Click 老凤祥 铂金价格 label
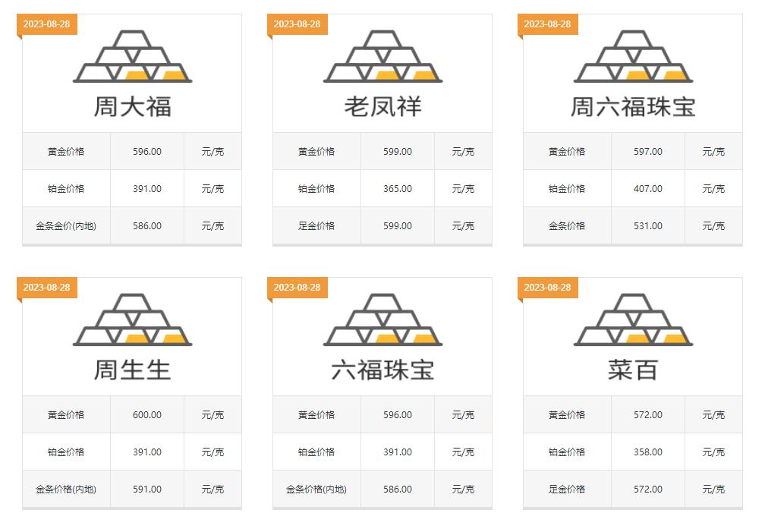 pyautogui.click(x=316, y=188)
